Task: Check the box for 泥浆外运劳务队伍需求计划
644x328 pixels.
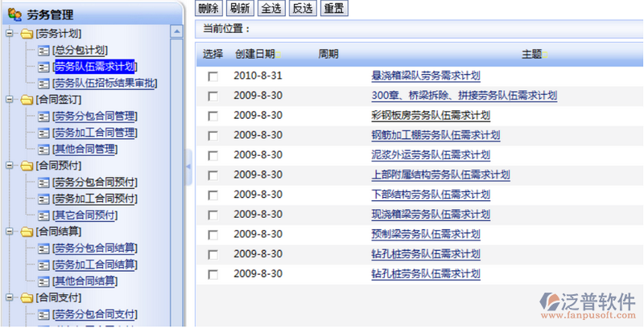Action: (213, 156)
